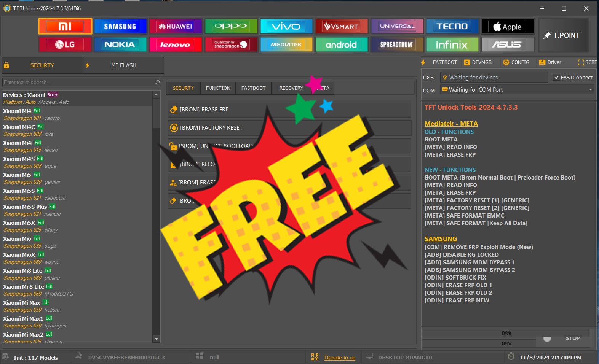Open the Huawei brand section
The image size is (599, 364).
tap(176, 26)
